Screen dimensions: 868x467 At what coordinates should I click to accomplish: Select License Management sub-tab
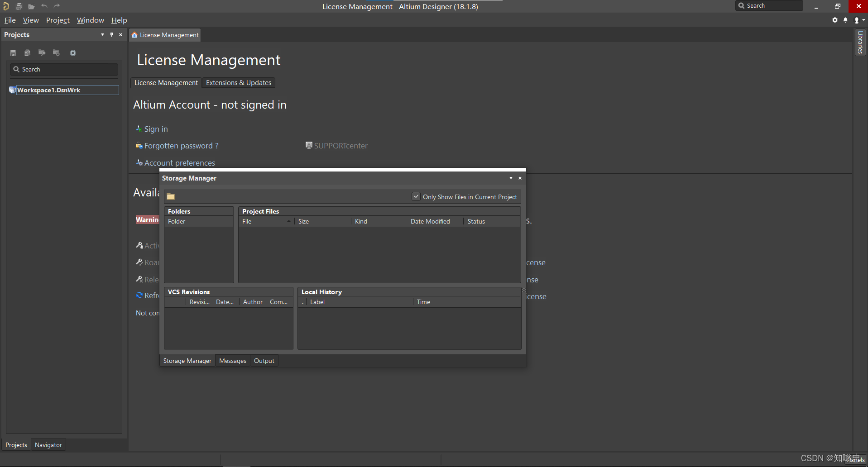pos(166,83)
